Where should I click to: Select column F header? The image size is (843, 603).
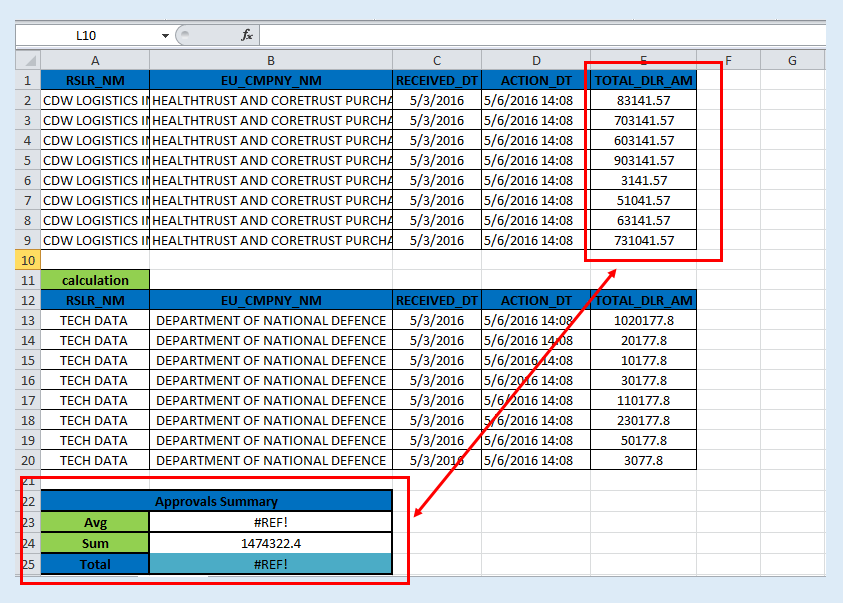pos(728,61)
